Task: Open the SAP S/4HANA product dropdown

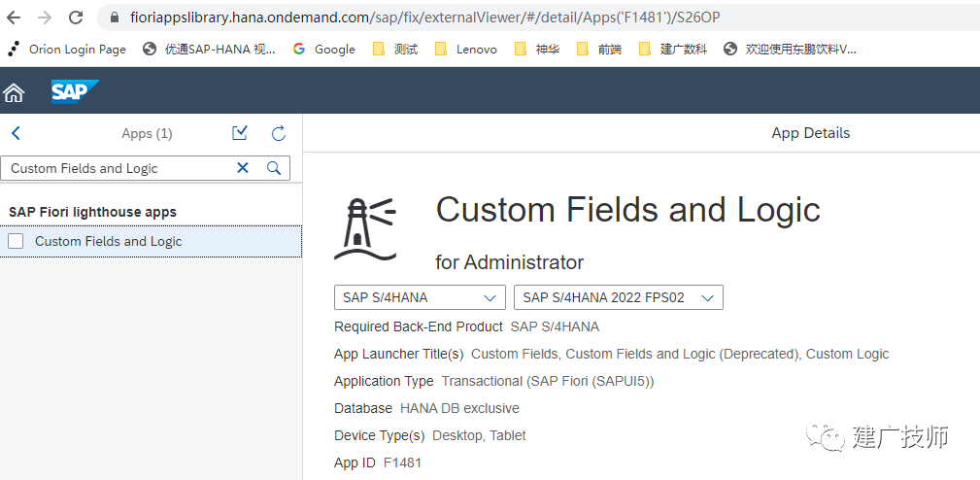Action: (x=420, y=297)
